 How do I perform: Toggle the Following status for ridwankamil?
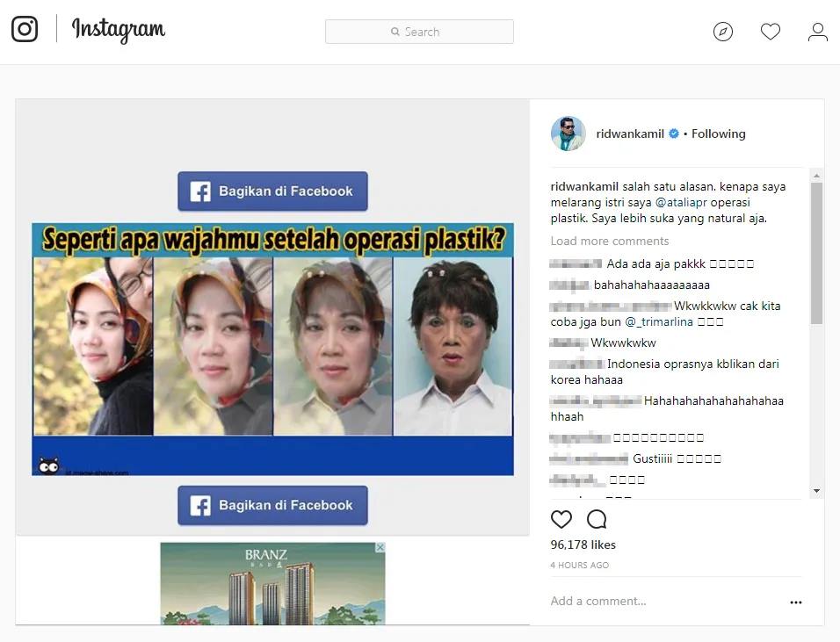pyautogui.click(x=718, y=133)
